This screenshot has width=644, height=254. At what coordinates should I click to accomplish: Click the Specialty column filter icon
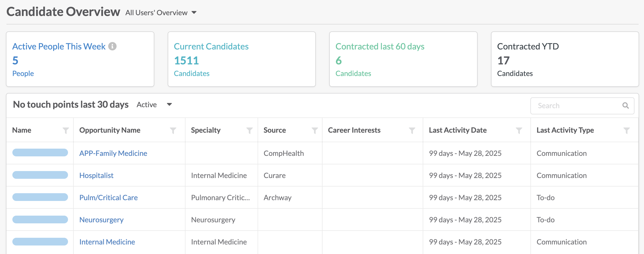coord(249,131)
